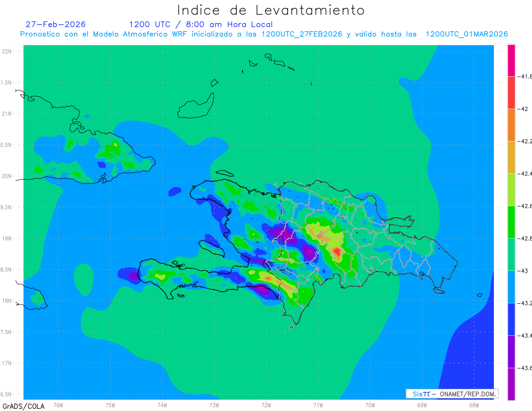The image size is (532, 411).
Task: Click the latitude label "9.5N"
Action: 6,207
